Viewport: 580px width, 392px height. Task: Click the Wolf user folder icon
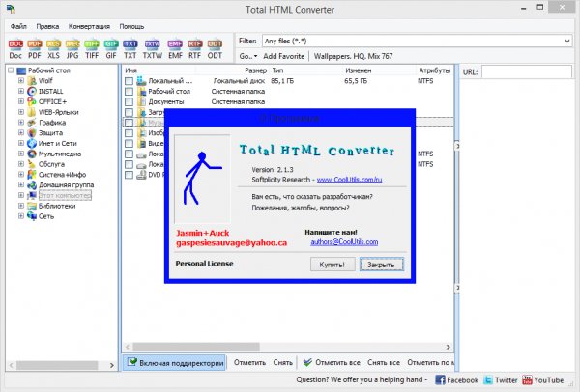32,80
